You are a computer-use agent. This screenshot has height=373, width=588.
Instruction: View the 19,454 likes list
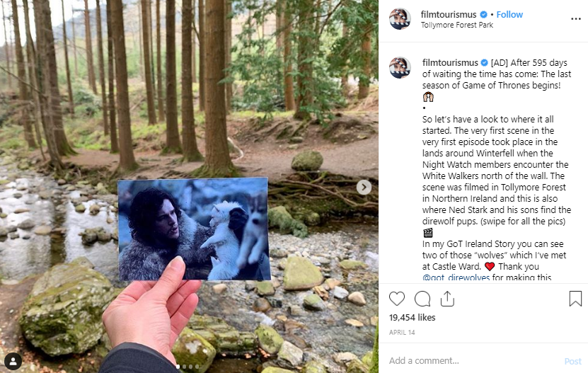coord(413,319)
